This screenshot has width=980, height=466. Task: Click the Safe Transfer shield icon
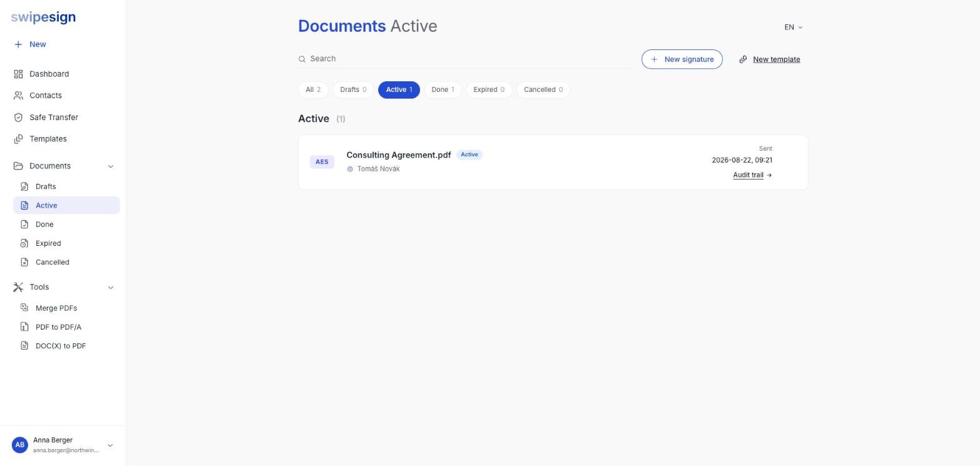(x=18, y=118)
